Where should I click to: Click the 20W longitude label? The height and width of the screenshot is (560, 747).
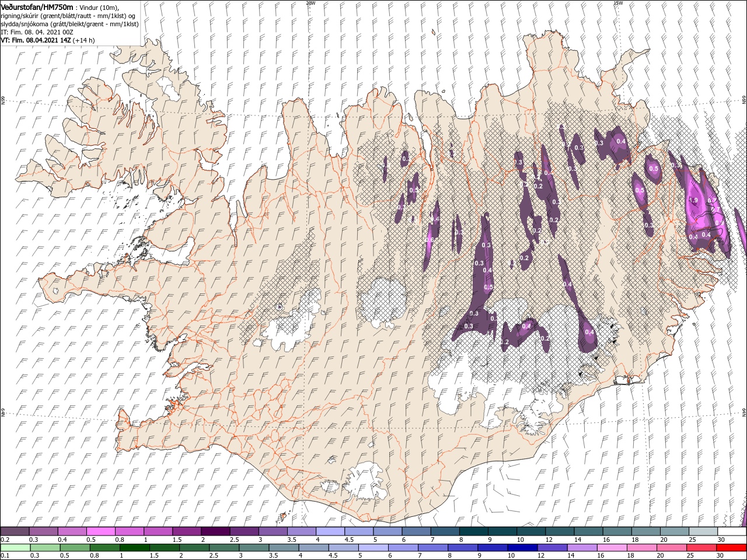pyautogui.click(x=310, y=3)
